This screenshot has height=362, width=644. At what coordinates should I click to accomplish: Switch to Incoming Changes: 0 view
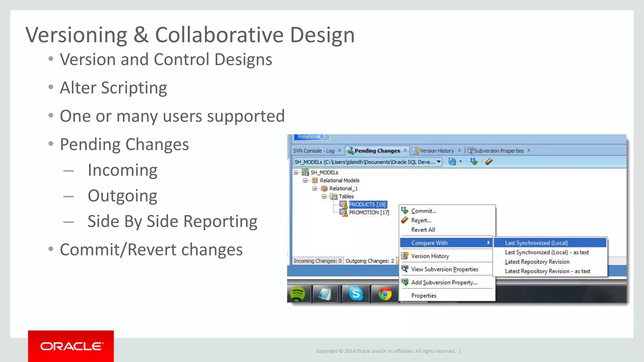(x=318, y=261)
